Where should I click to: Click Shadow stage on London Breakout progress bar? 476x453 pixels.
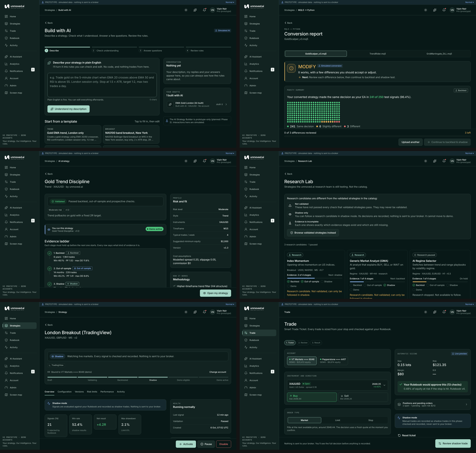coord(153,379)
